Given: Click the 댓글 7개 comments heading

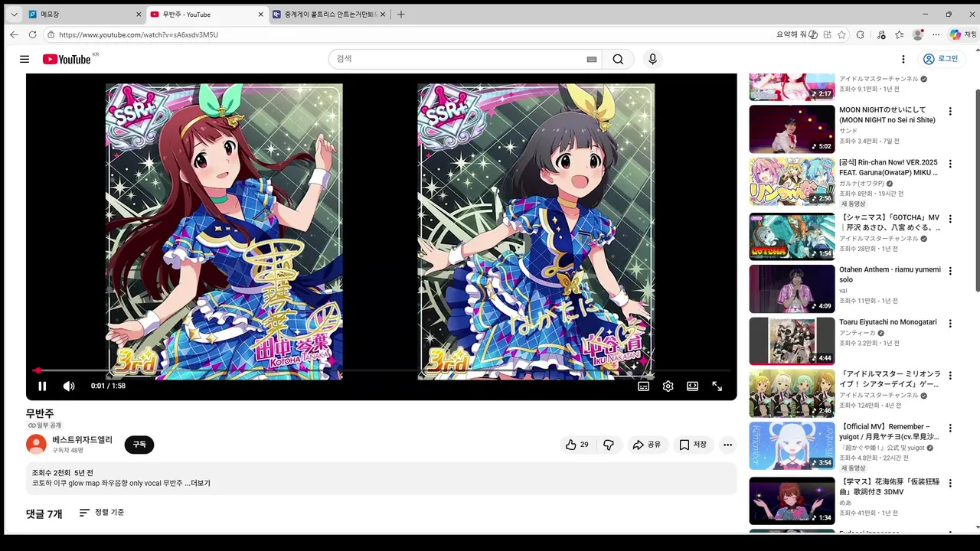Looking at the screenshot, I should point(44,514).
